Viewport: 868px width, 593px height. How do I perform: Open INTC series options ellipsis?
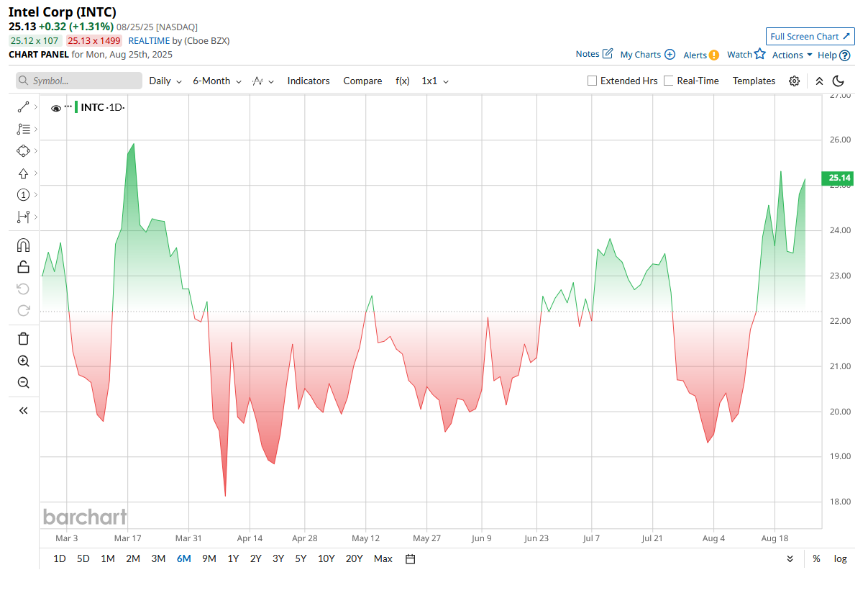(68, 107)
